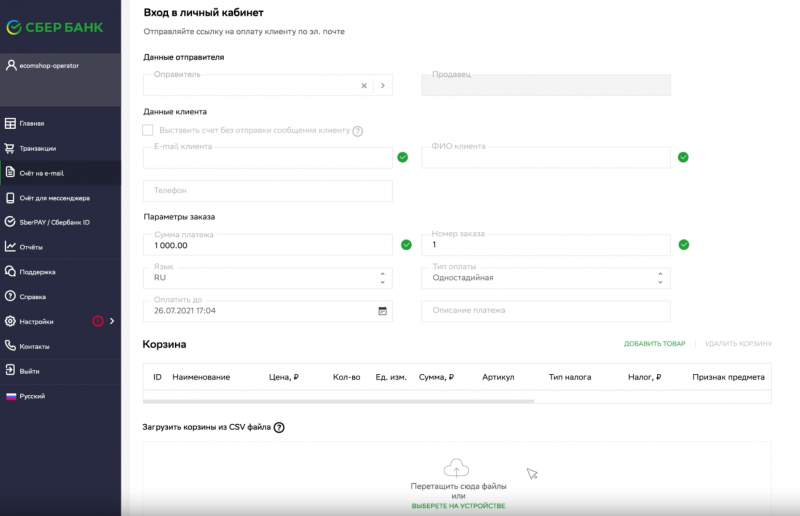The image size is (800, 516).
Task: Click the Отчёты chart icon
Action: point(10,247)
